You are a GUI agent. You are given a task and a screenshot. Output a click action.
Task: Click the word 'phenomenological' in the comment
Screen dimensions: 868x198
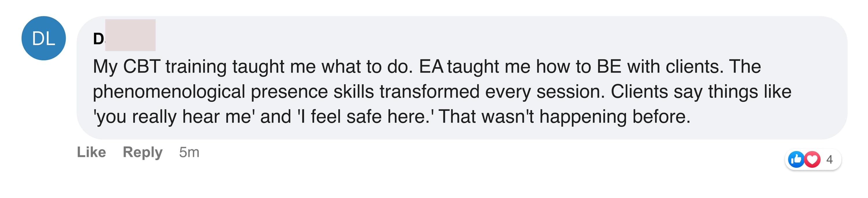(169, 91)
